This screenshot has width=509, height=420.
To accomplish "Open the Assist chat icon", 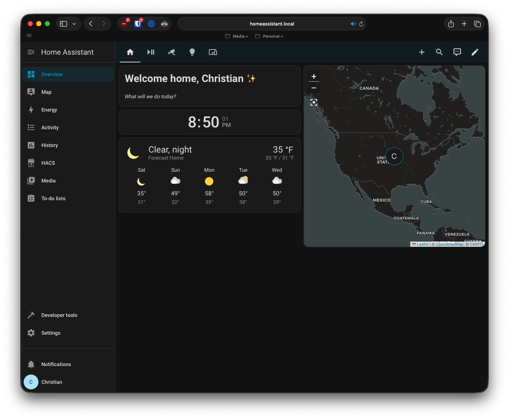I will [x=457, y=52].
